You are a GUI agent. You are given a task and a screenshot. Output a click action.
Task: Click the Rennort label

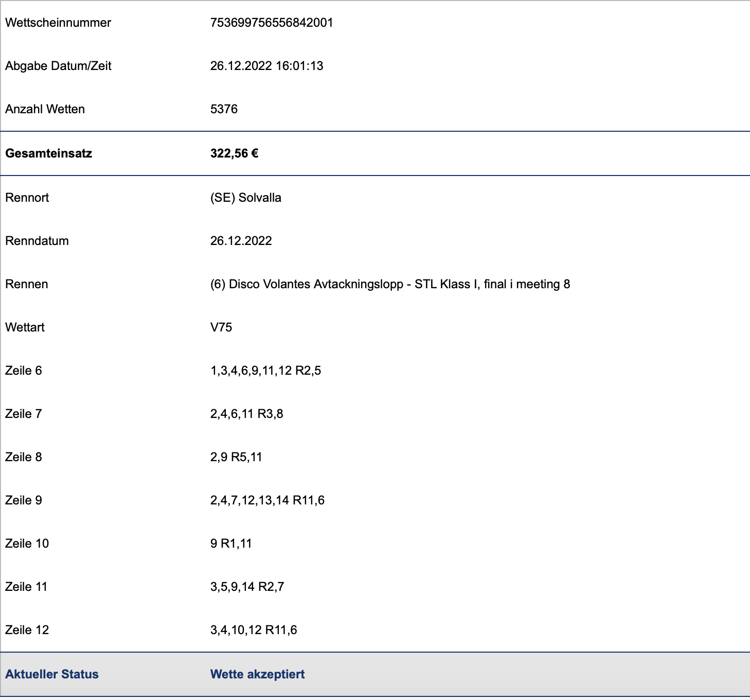click(27, 198)
